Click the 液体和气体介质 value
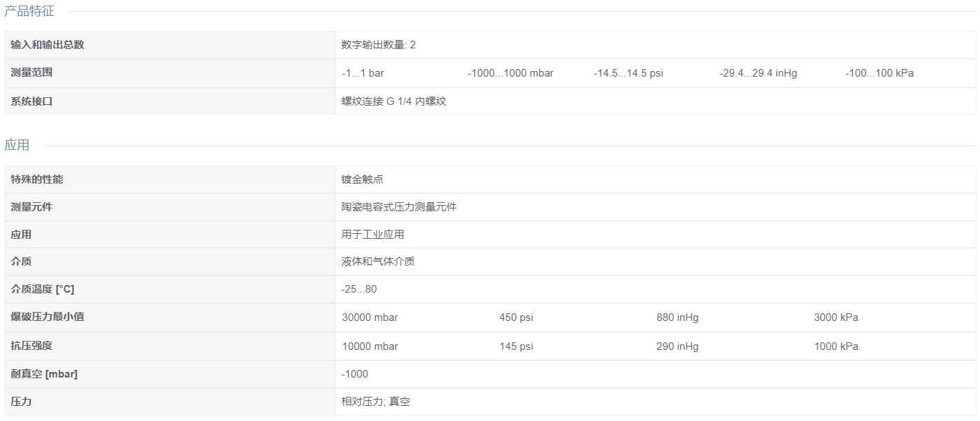Viewport: 980px width, 421px height. pyautogui.click(x=378, y=262)
